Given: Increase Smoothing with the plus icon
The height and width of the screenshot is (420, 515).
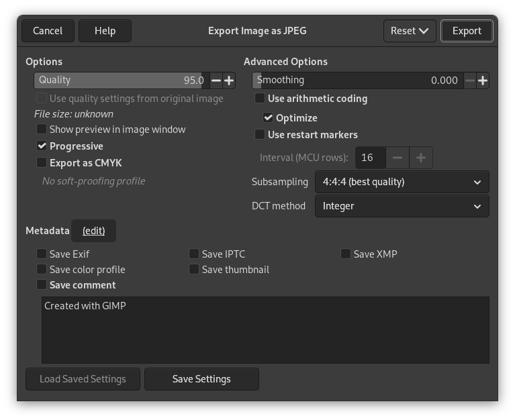Looking at the screenshot, I should (x=482, y=81).
